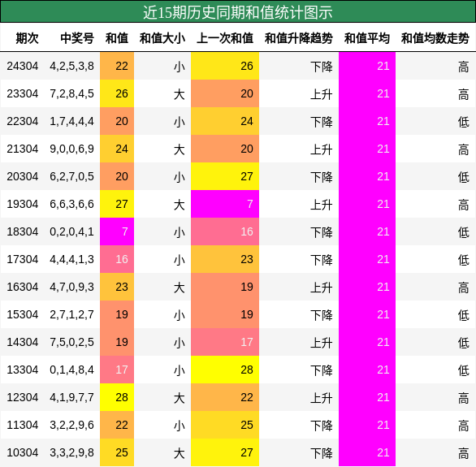The height and width of the screenshot is (467, 476).
Task: Select period number 18304
Action: pos(23,231)
